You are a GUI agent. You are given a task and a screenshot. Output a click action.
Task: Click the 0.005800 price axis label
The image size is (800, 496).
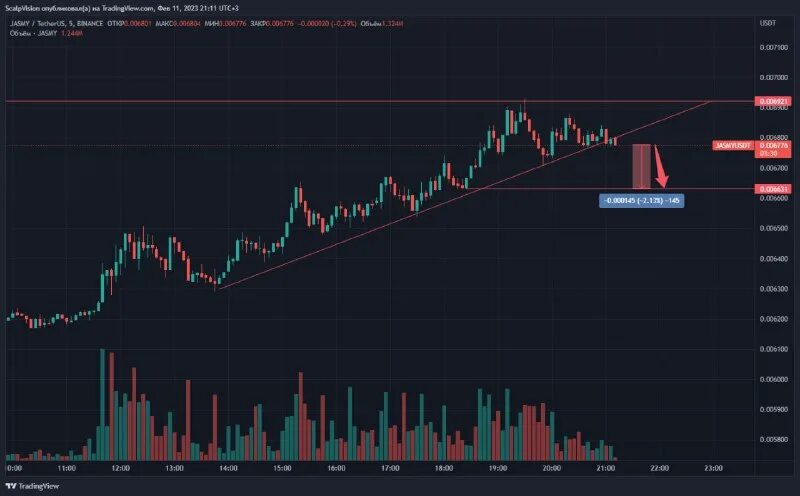(773, 439)
